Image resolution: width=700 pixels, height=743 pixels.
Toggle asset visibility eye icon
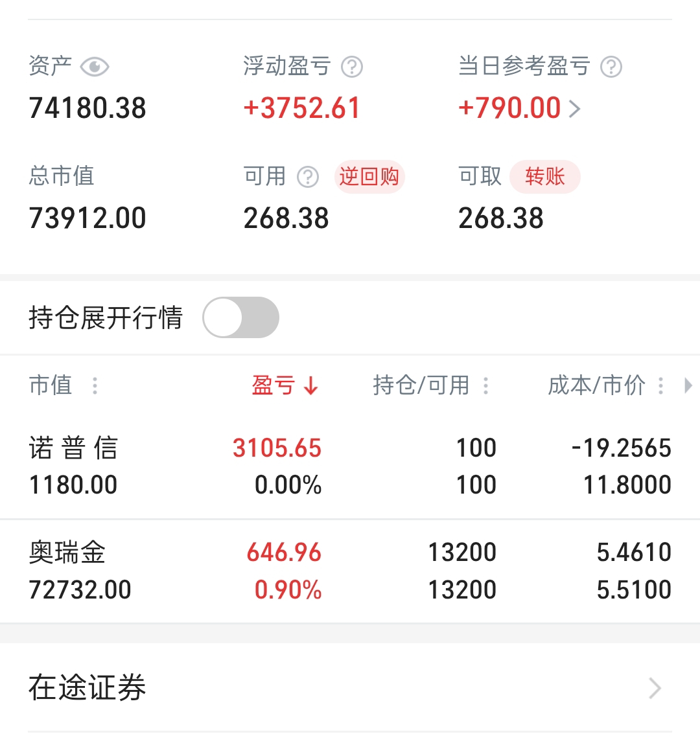click(95, 67)
